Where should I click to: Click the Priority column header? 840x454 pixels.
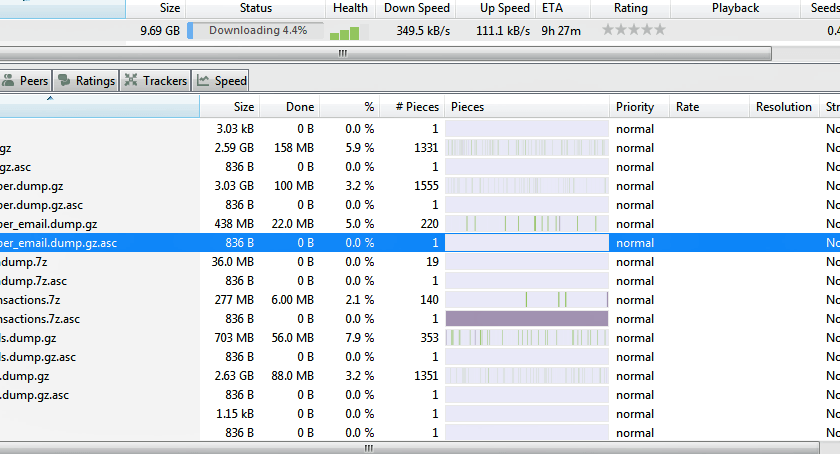tap(635, 107)
